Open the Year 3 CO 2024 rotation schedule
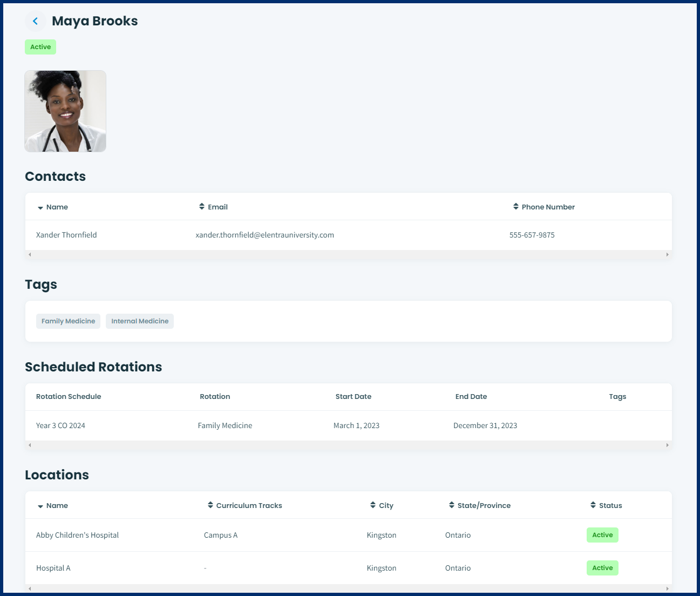700x596 pixels. pos(60,425)
